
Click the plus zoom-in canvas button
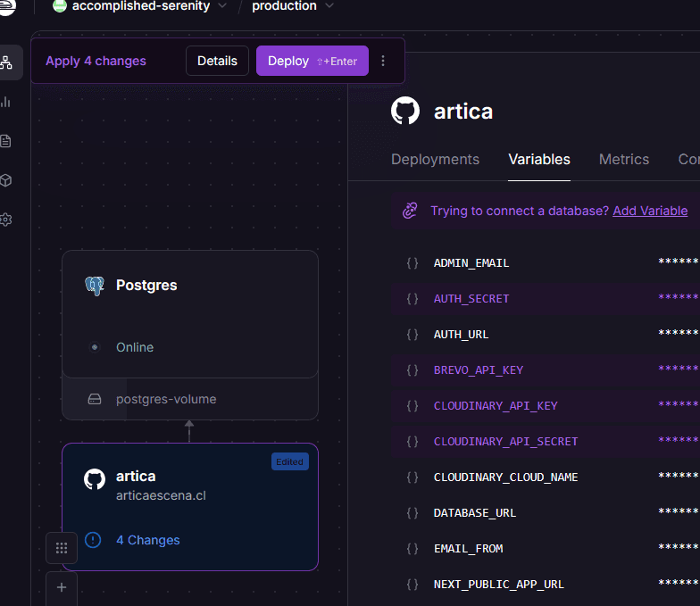tap(62, 587)
